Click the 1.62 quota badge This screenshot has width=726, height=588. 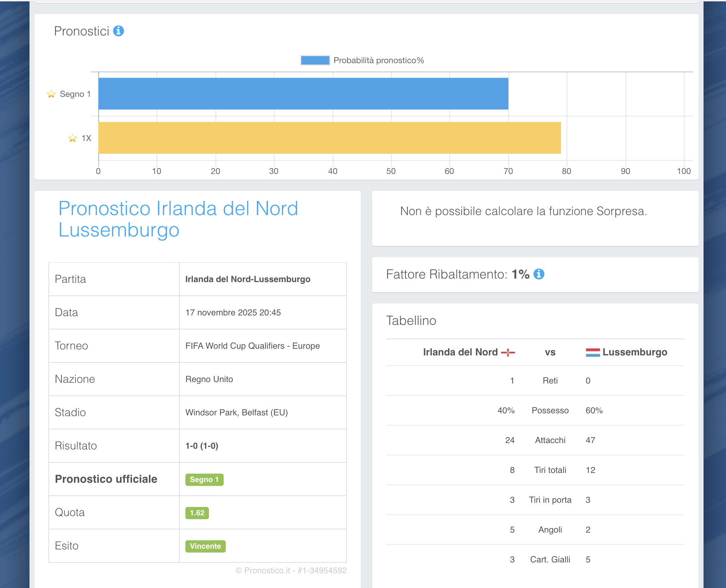pos(197,513)
